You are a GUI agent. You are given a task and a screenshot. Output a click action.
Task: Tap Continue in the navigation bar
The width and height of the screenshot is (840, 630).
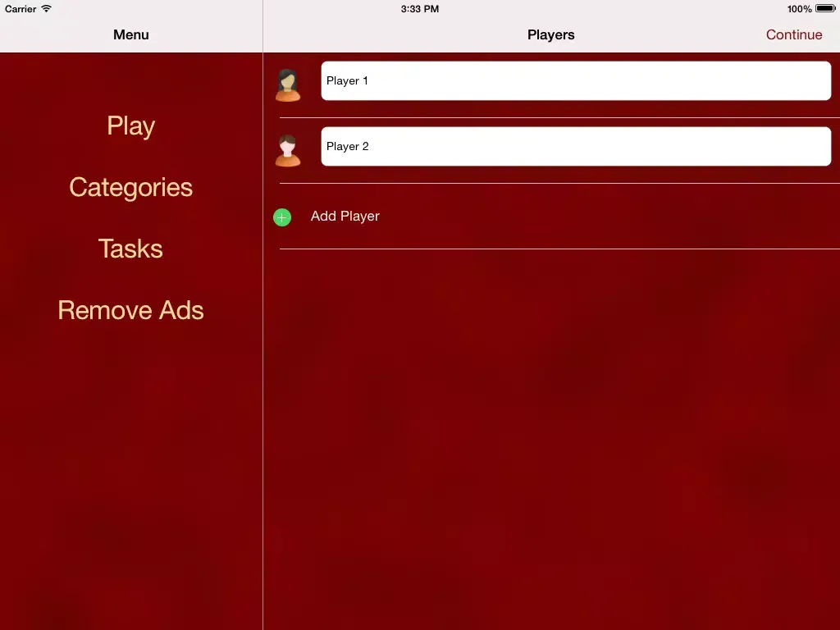click(794, 34)
